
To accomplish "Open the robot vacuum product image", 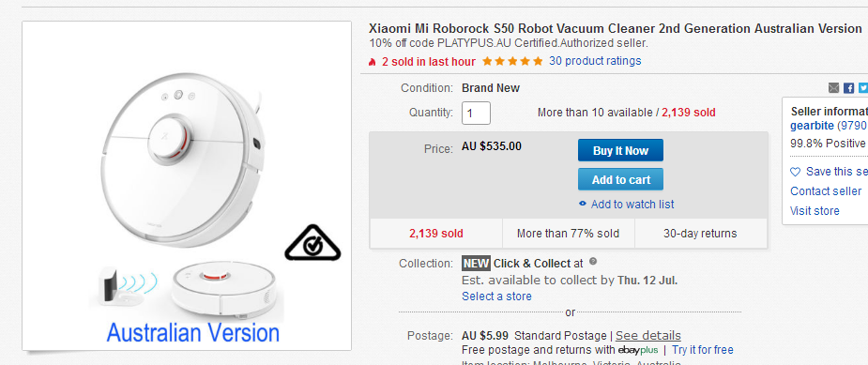I will tap(187, 186).
